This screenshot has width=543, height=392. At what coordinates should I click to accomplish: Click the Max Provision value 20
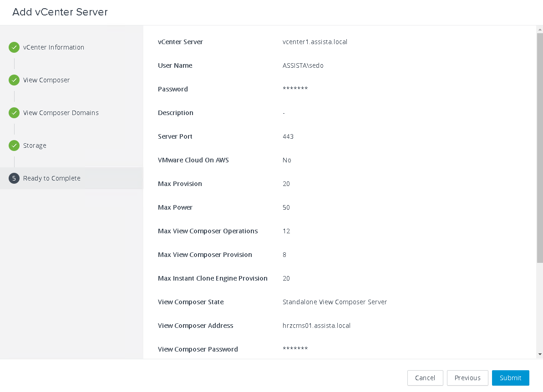tap(286, 184)
